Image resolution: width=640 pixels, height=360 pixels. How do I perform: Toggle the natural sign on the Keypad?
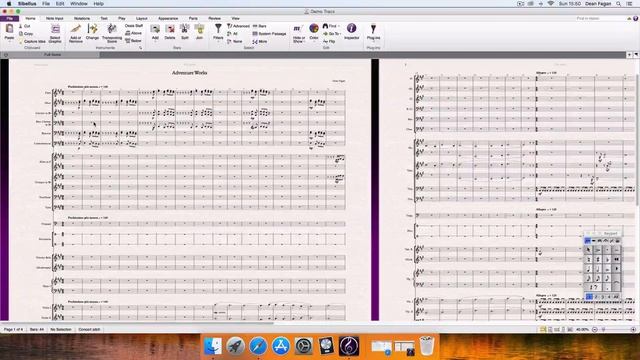click(x=589, y=259)
